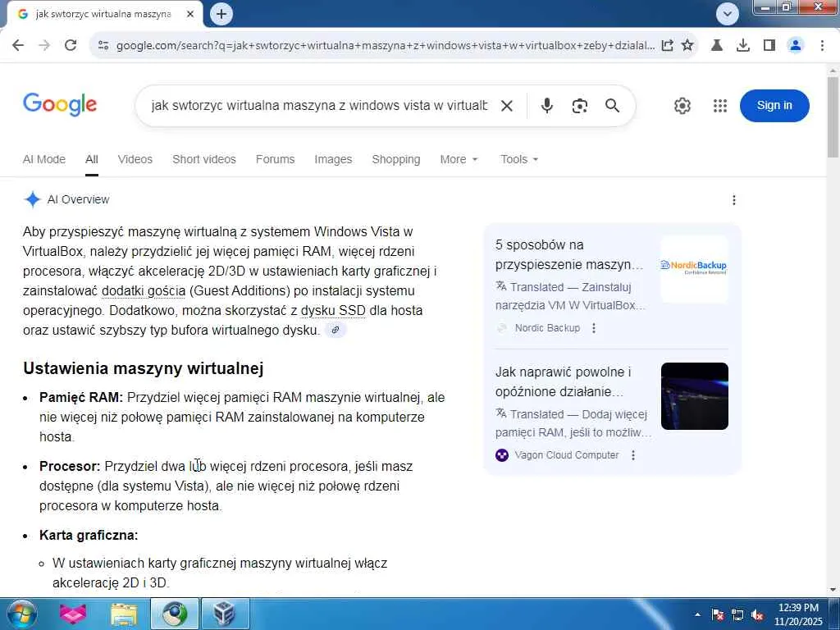Switch to Forums tab
This screenshot has height=630, width=840.
[276, 159]
